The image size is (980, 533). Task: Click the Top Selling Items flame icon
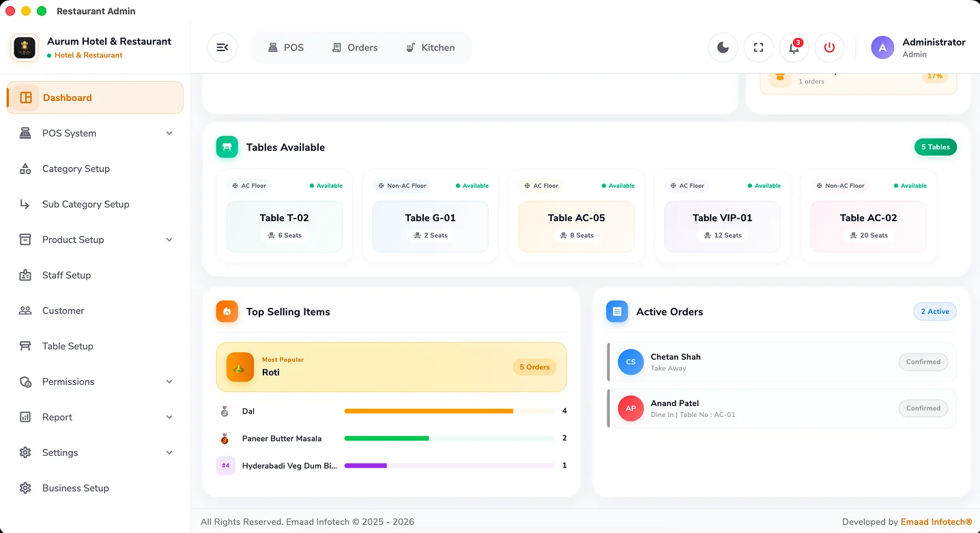point(227,311)
